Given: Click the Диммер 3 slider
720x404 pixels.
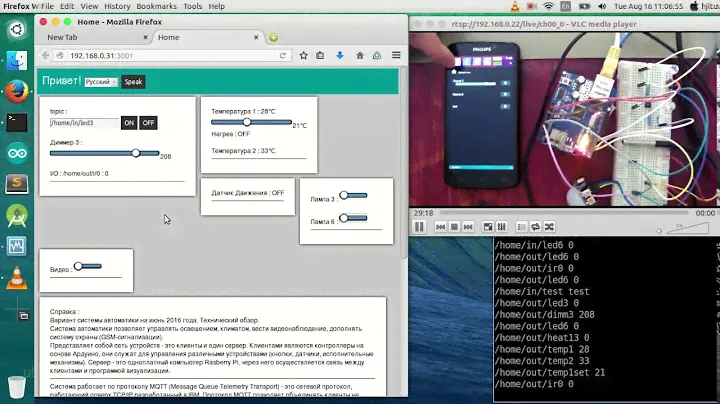Looking at the screenshot, I should (104, 153).
